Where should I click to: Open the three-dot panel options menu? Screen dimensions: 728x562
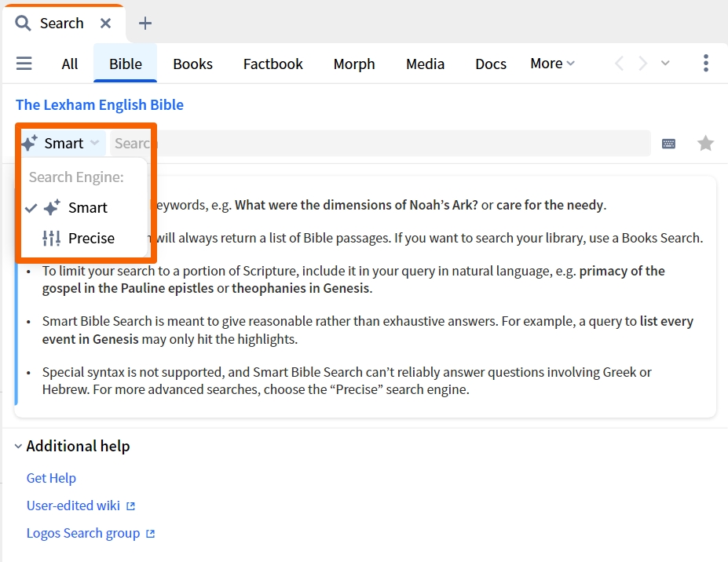pos(706,63)
